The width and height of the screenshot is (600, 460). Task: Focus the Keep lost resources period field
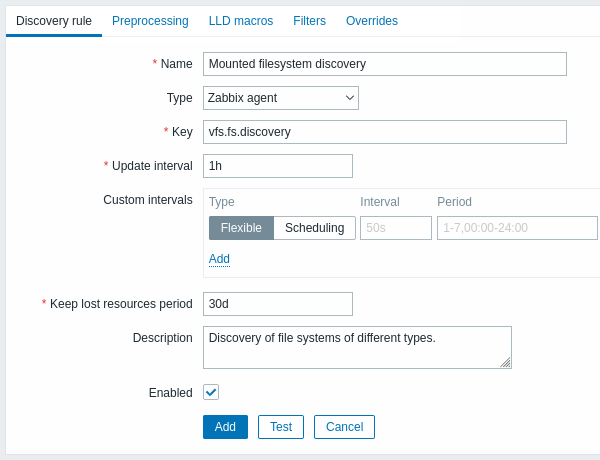point(278,304)
